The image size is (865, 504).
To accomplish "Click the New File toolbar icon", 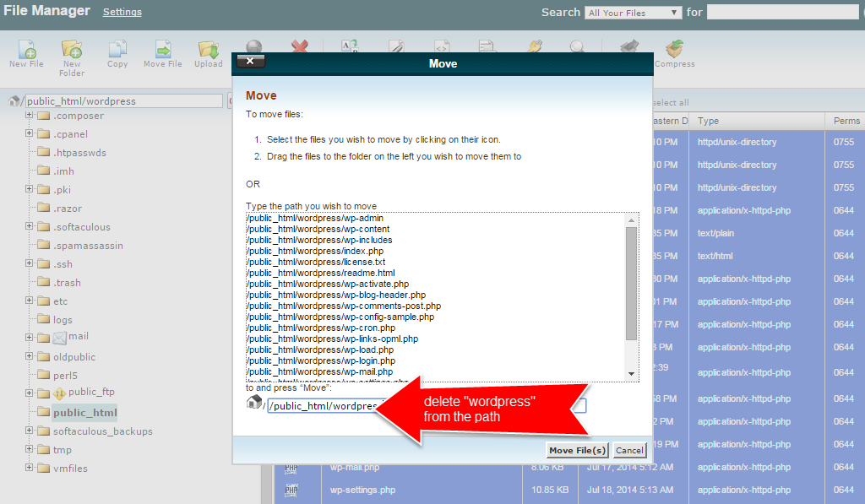I will click(x=26, y=50).
